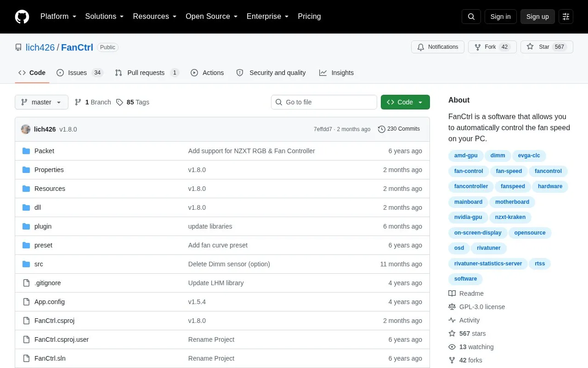
Task: Open the FanCtrl.csproj.user file
Action: (62, 339)
